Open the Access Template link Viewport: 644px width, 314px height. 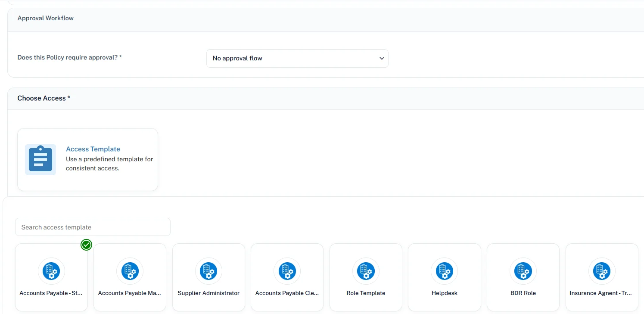click(93, 149)
